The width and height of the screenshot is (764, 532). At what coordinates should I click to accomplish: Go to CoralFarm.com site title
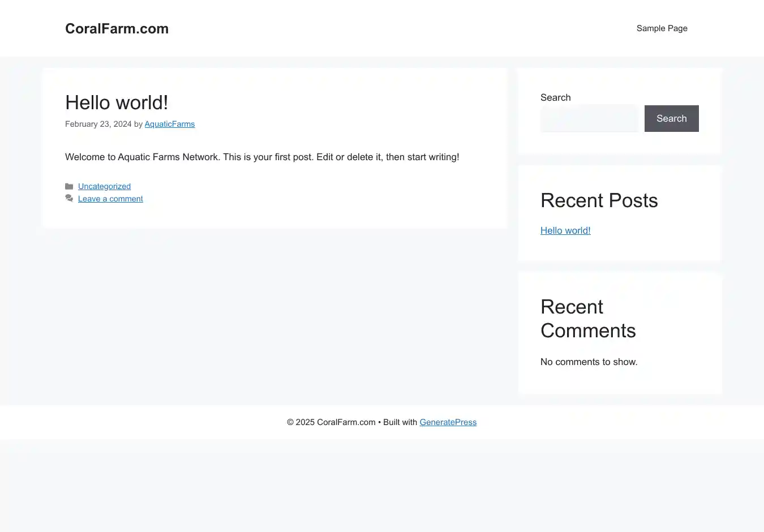click(117, 28)
